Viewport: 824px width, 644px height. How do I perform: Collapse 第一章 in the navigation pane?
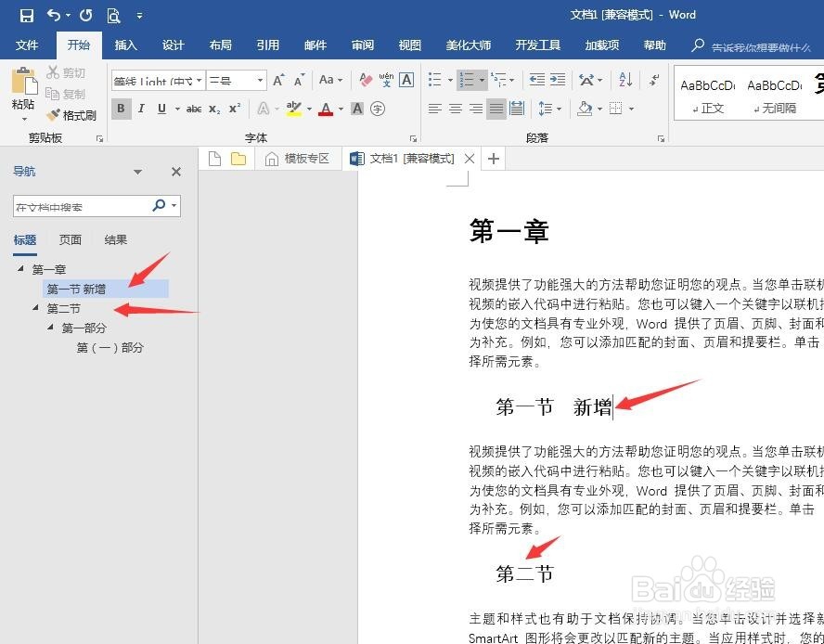22,268
